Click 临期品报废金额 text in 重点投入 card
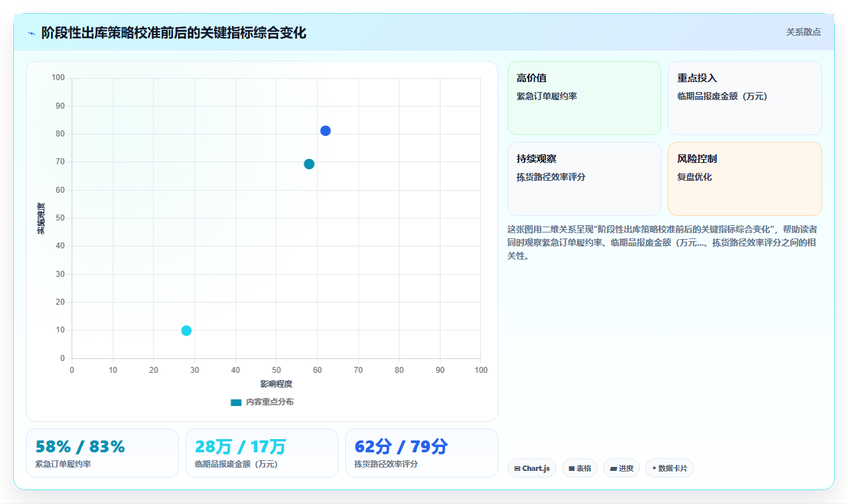The height and width of the screenshot is (504, 848). pos(722,97)
